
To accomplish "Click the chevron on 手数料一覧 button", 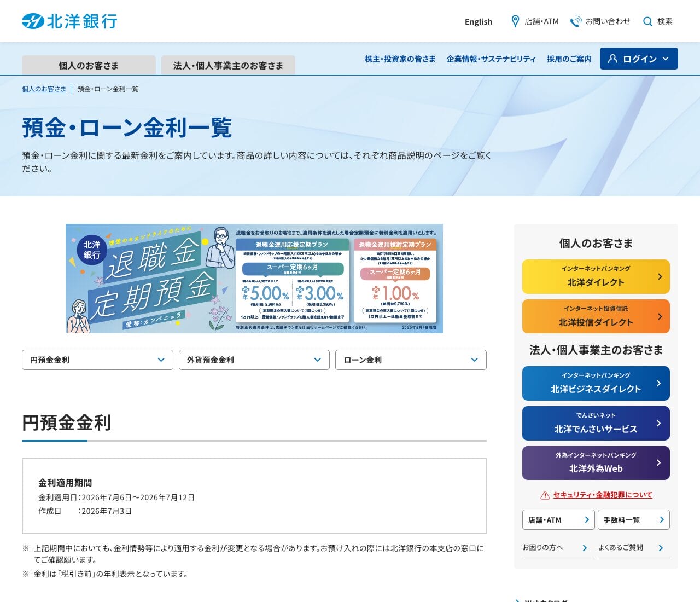I will coord(662,519).
